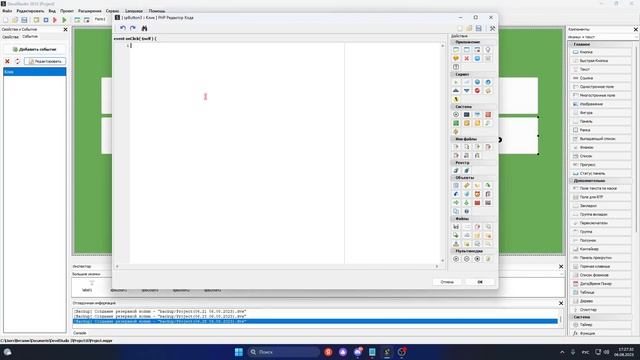Run the project with the green play icon
Viewport: 640px width, 360px height.
coord(64,20)
